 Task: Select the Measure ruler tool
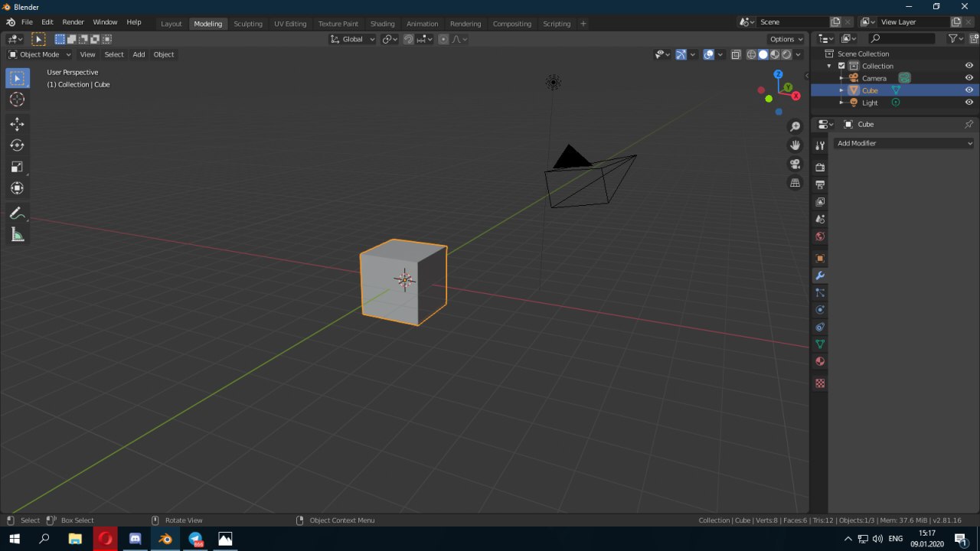[17, 235]
